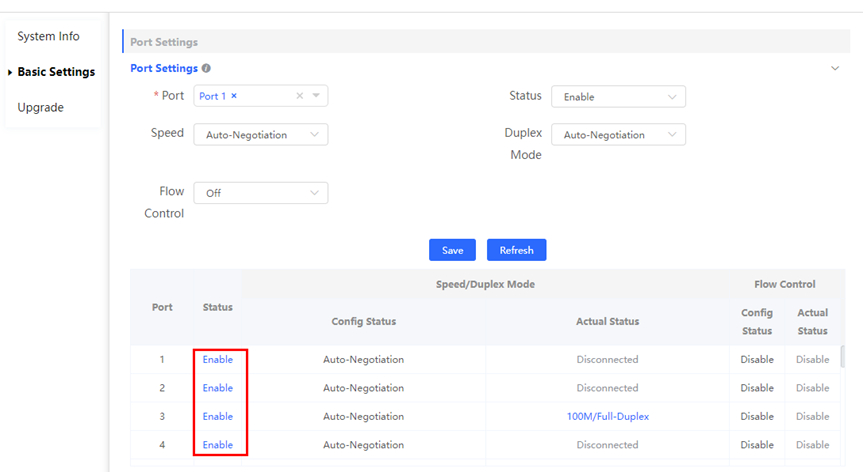Open the Status dropdown
Viewport: 863px width, 472px height.
click(x=618, y=97)
